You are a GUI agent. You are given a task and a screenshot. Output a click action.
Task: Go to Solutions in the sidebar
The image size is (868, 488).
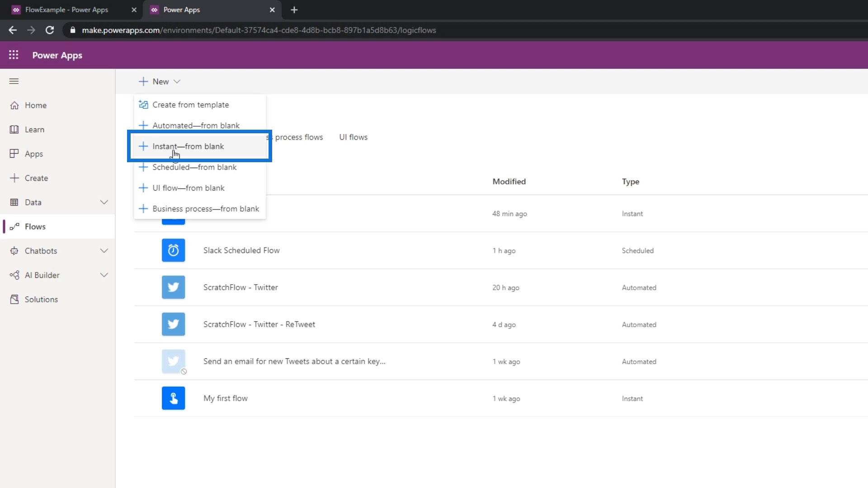41,300
